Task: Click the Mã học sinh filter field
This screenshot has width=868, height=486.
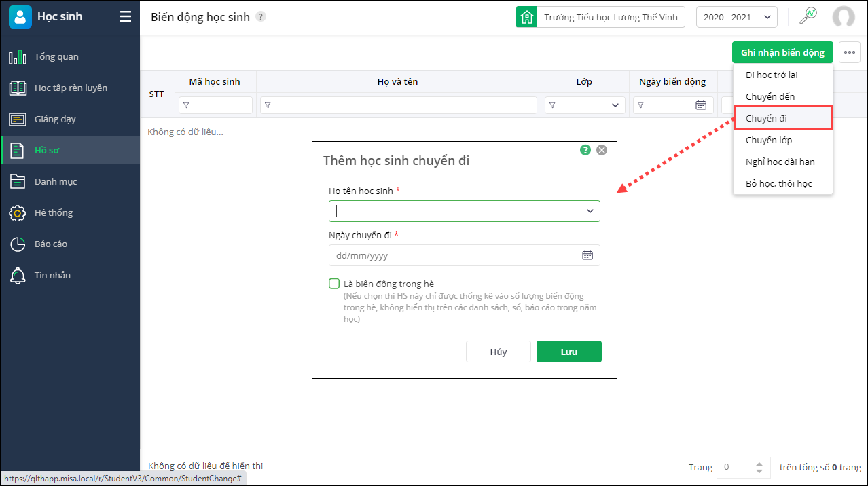Action: pos(216,105)
